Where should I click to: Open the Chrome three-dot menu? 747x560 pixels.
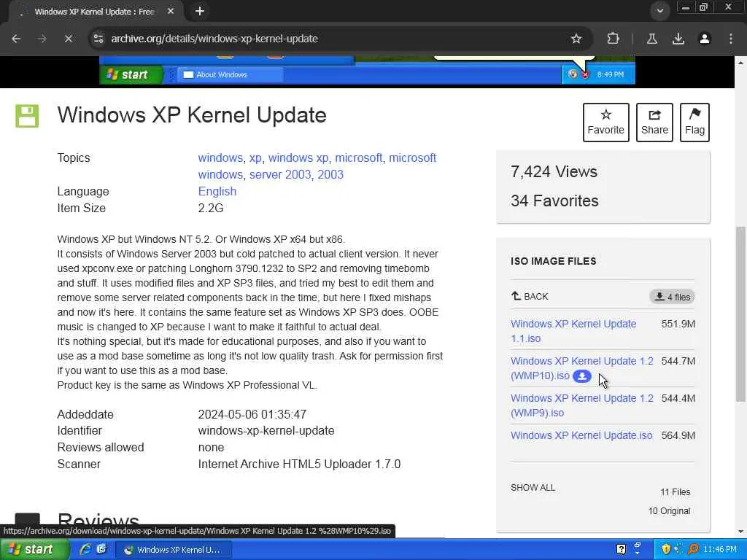click(x=731, y=39)
